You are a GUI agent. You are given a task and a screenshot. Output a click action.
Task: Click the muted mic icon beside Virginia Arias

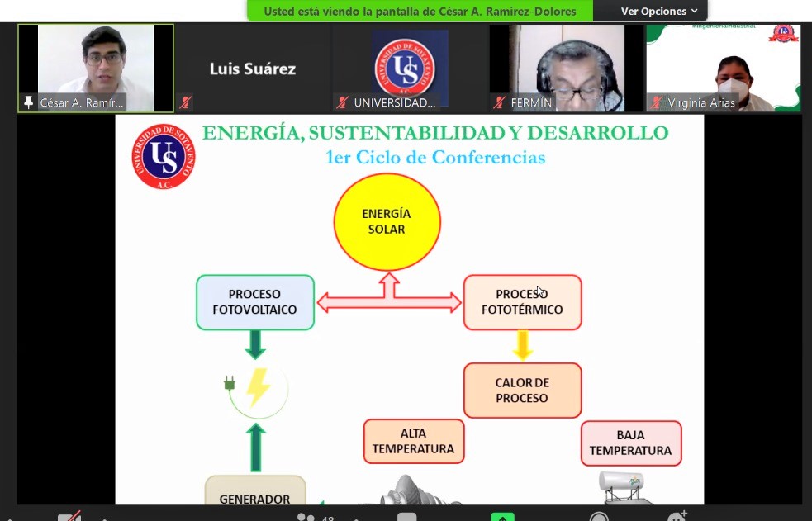coord(657,102)
